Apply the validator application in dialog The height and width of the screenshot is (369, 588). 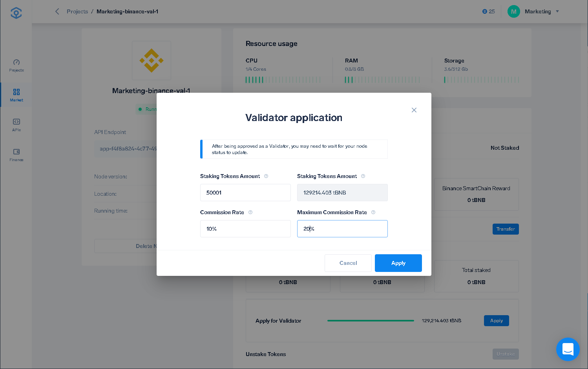pyautogui.click(x=398, y=263)
